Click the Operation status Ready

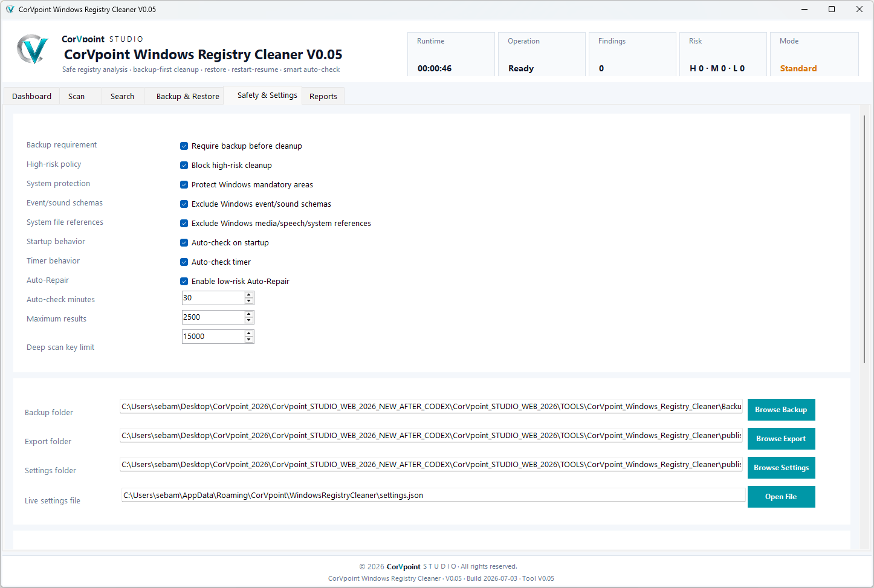pos(521,68)
